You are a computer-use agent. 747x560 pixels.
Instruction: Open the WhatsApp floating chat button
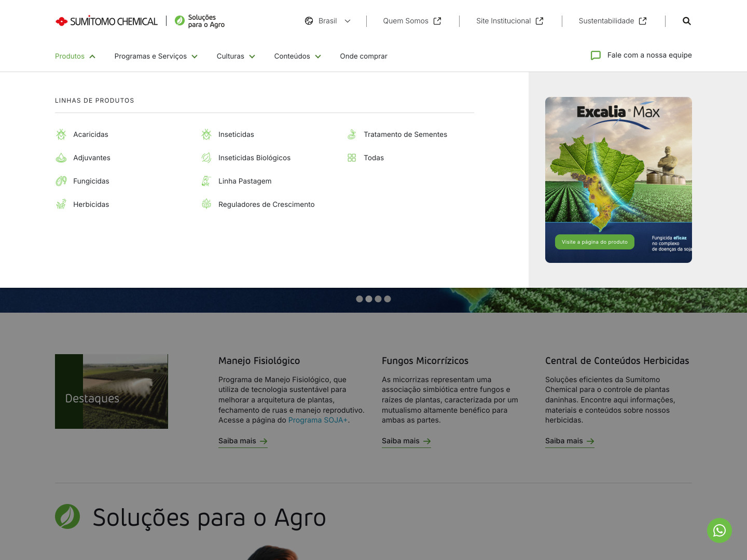point(720,530)
